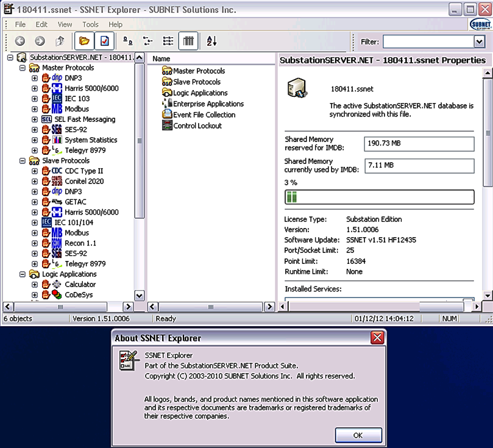Expand the Modbus node under Slave Protocols
Viewport: 493px width, 448px height.
(x=35, y=233)
